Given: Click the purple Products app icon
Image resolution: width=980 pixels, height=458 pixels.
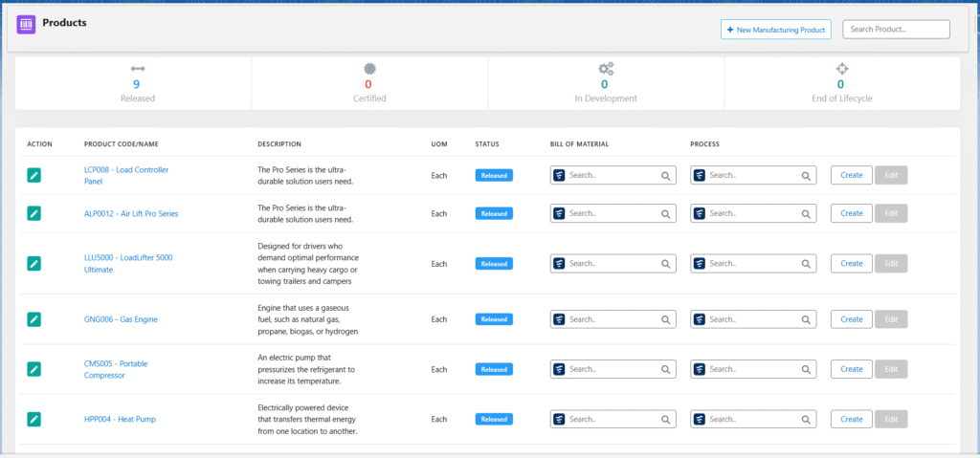Looking at the screenshot, I should (27, 24).
